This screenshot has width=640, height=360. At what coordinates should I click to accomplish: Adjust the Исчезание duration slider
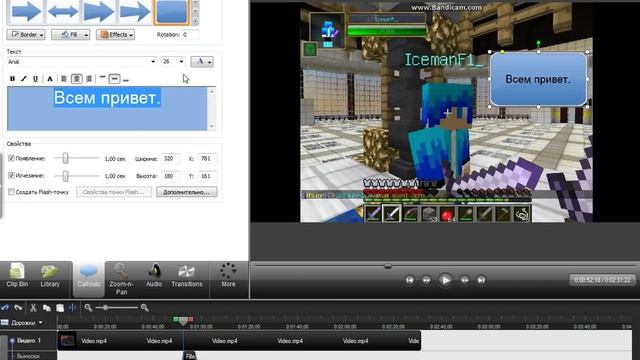[x=65, y=176]
